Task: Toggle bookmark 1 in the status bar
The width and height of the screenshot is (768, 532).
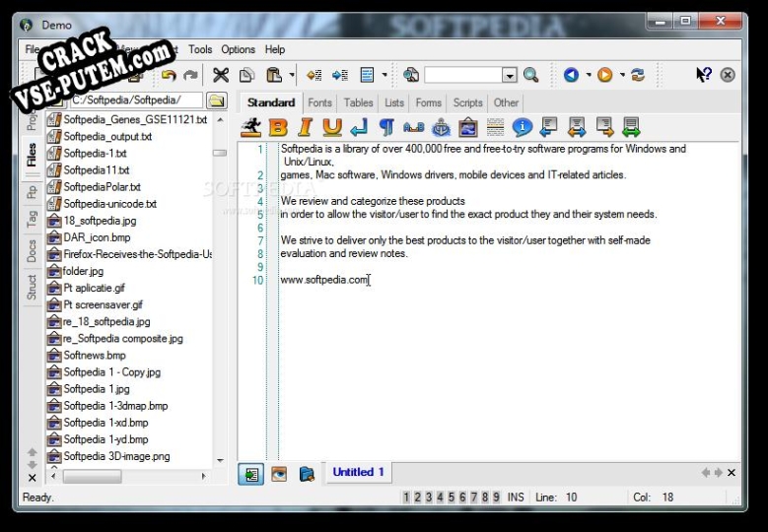Action: point(406,498)
